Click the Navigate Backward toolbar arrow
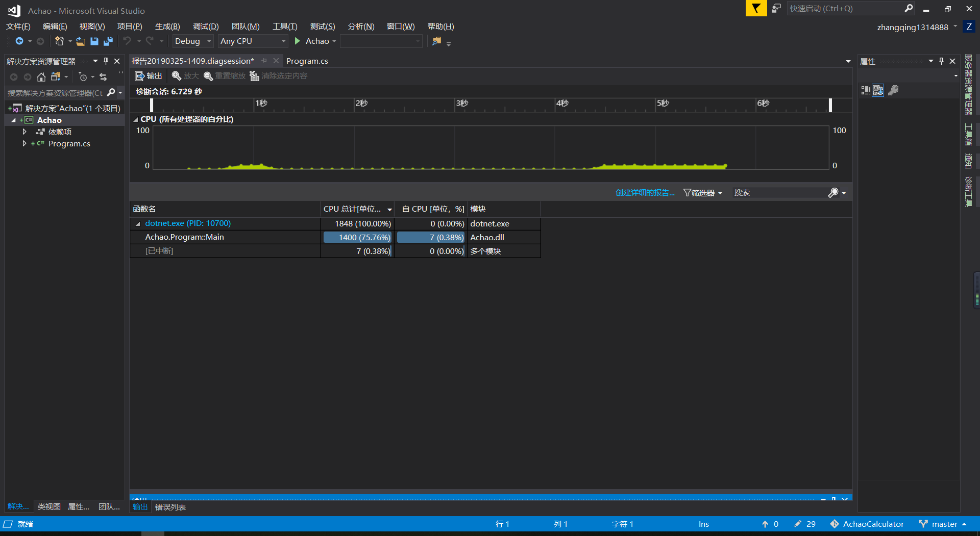 click(19, 41)
